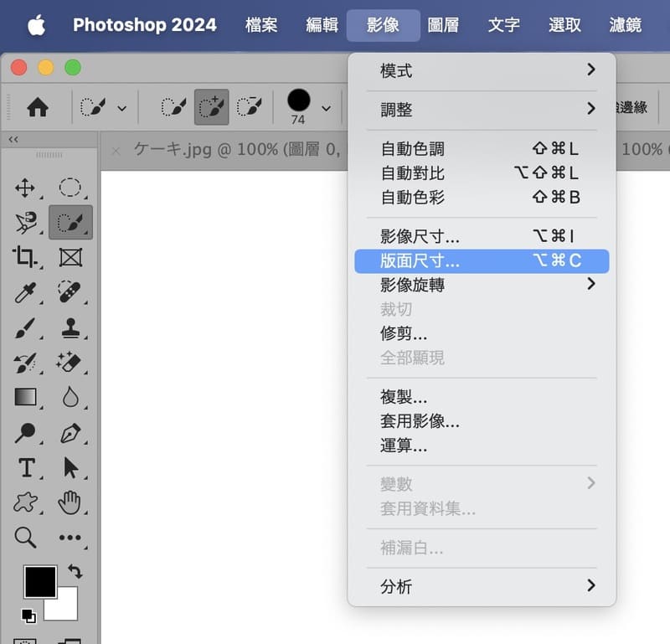
Task: Expand the 模式 submenu
Action: pyautogui.click(x=482, y=70)
